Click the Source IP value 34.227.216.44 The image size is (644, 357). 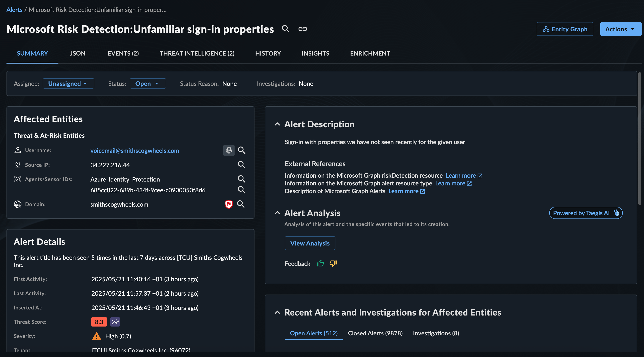[110, 165]
